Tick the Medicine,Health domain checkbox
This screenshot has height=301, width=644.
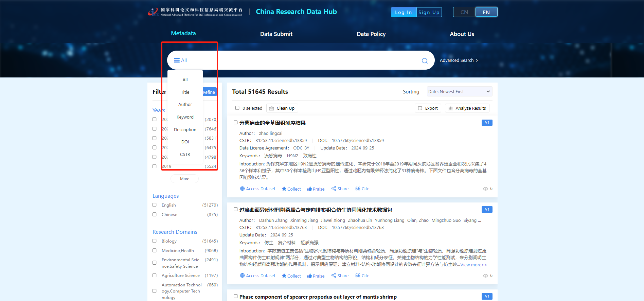[x=155, y=250]
